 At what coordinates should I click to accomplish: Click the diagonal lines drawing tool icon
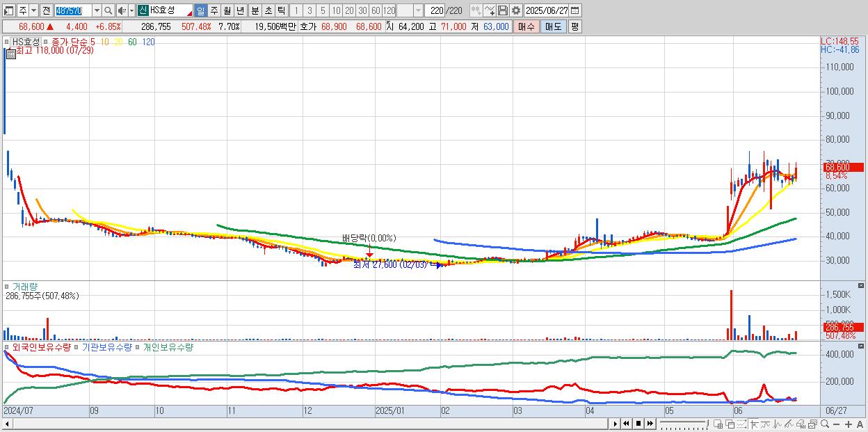tap(788, 424)
